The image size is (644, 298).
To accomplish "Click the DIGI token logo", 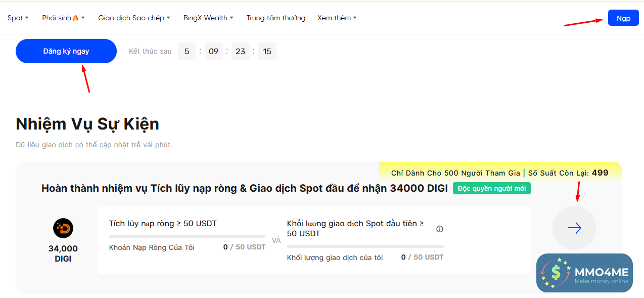I will [63, 228].
